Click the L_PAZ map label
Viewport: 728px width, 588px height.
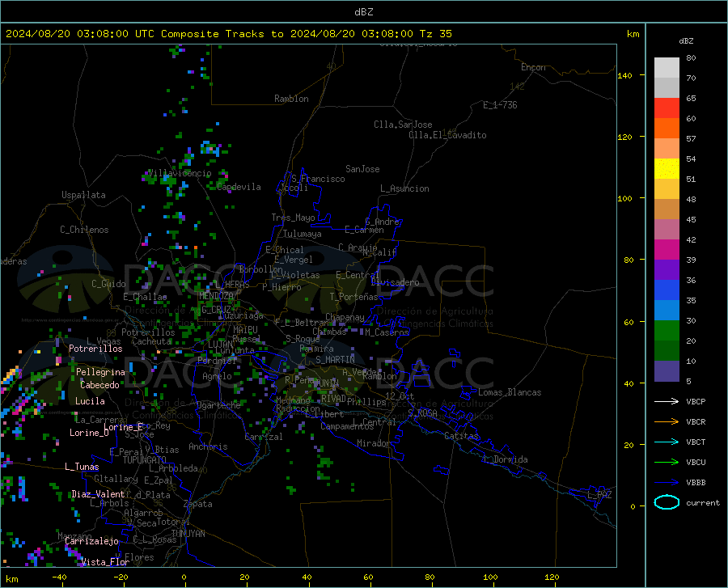[599, 495]
